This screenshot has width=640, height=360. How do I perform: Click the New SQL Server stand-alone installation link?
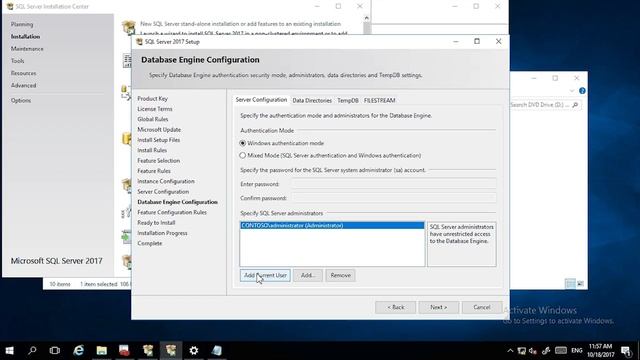click(240, 24)
